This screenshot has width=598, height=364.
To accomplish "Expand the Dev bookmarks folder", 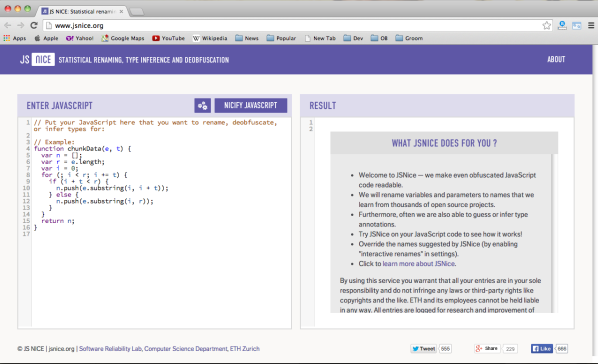I will pos(353,38).
